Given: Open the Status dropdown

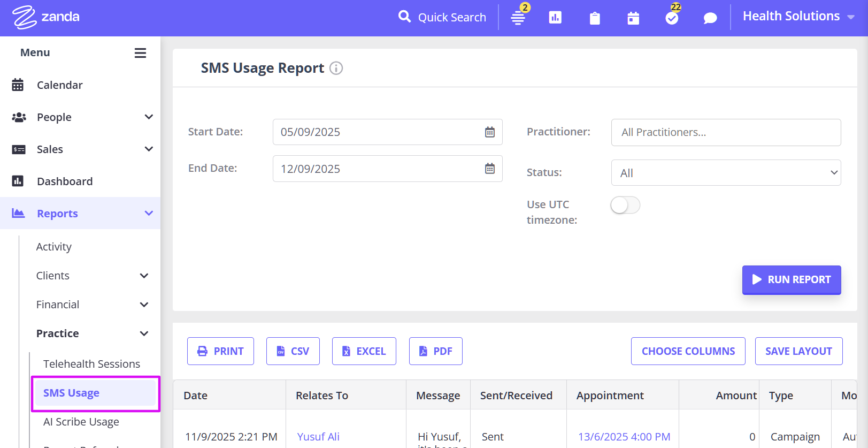Looking at the screenshot, I should (726, 173).
